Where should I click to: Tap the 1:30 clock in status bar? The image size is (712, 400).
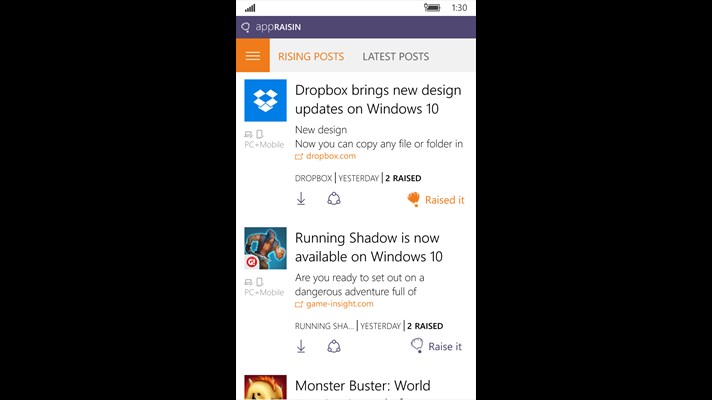pos(460,8)
